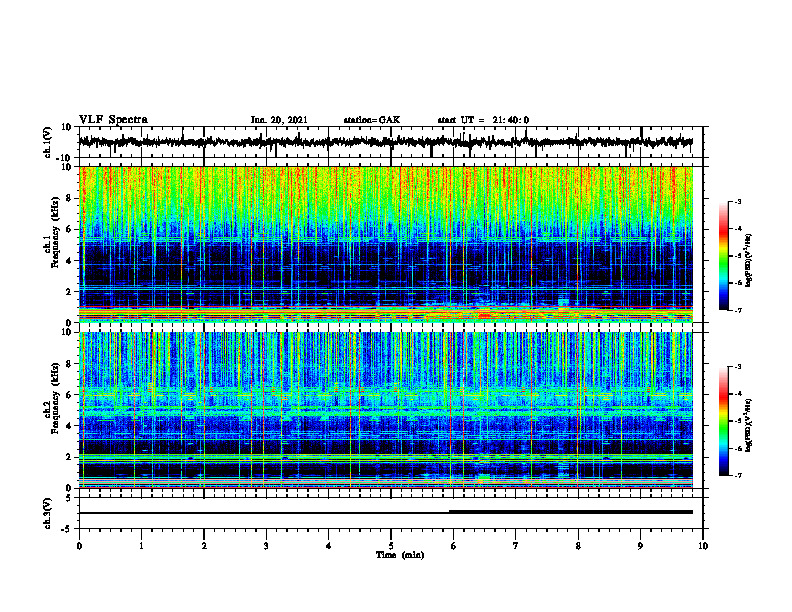Click the 'start UT = 21:40:0' header text
This screenshot has width=792, height=612.
pos(483,120)
